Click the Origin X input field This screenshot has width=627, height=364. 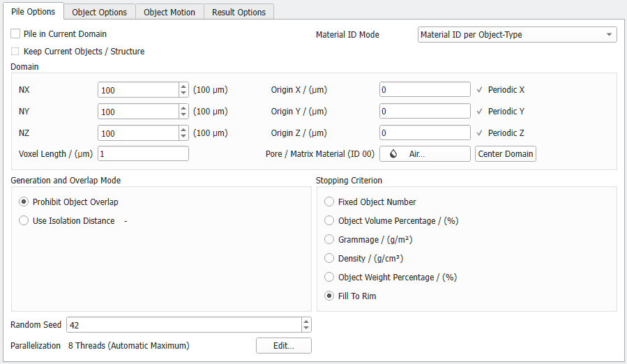point(425,89)
